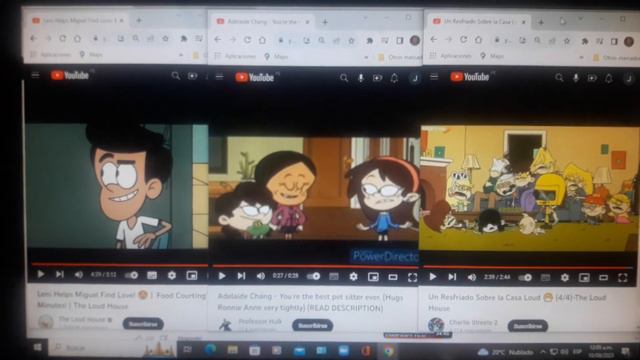Open Maps bookmark in middle window
This screenshot has height=360, width=640.
(276, 56)
